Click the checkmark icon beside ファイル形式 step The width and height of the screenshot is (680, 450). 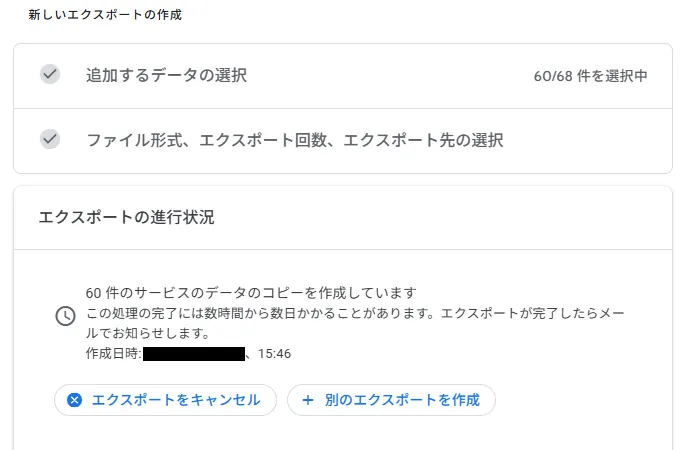(50, 139)
